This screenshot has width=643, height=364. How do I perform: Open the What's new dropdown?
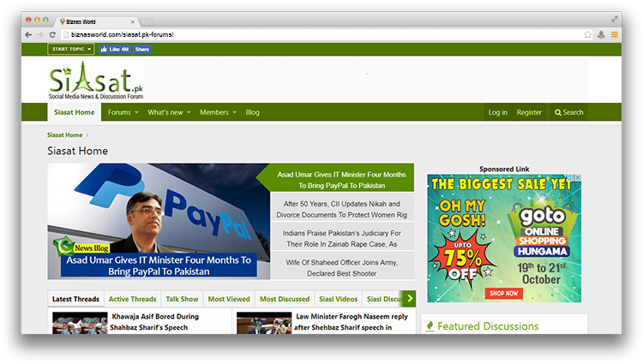169,112
